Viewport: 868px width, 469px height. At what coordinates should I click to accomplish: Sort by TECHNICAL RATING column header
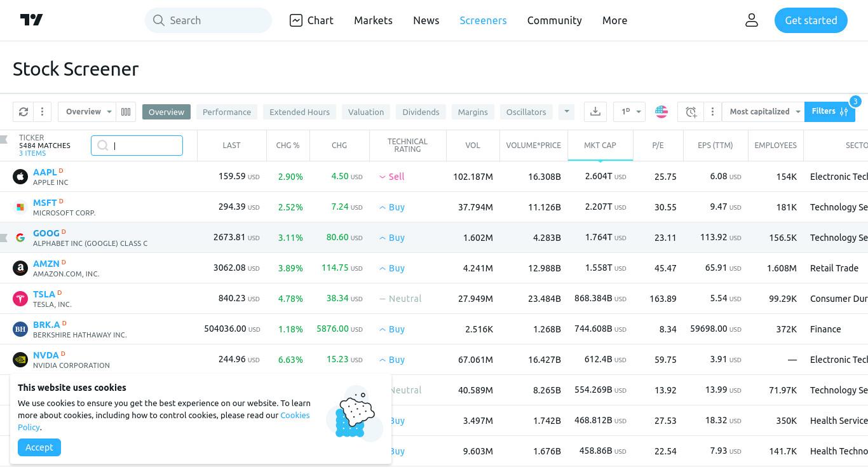coord(407,146)
